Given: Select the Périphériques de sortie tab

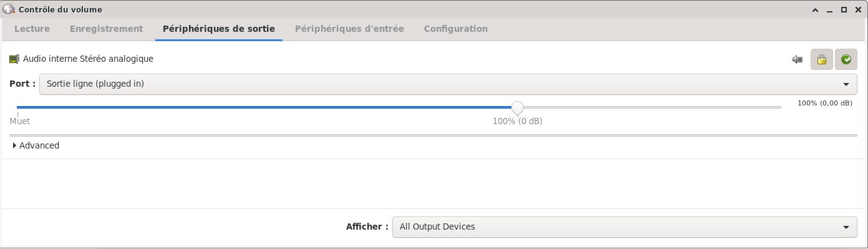Looking at the screenshot, I should tap(219, 29).
